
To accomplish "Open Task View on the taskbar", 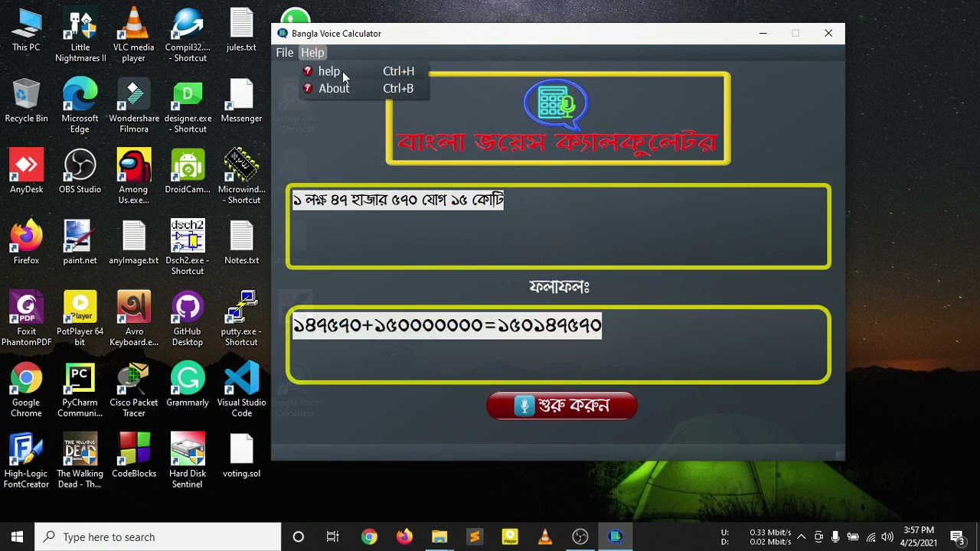I will point(333,537).
